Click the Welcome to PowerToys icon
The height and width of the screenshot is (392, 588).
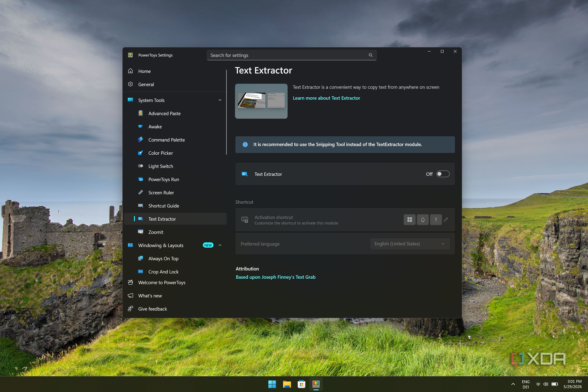(130, 282)
